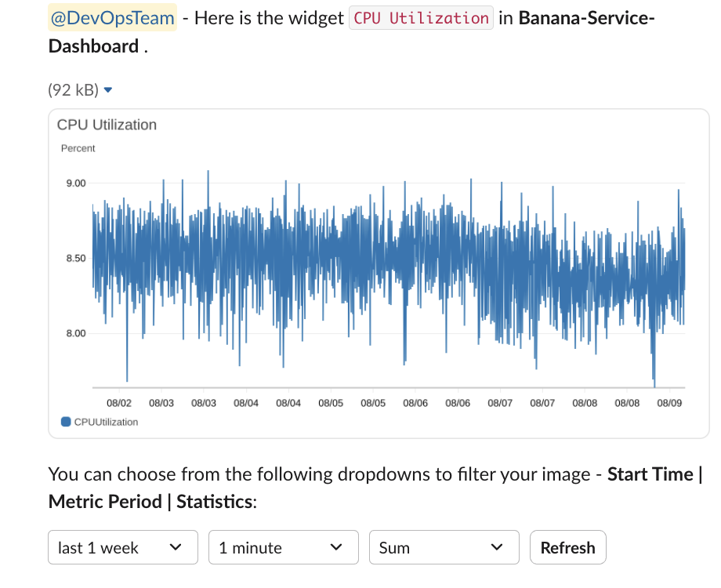The width and height of the screenshot is (721, 588).
Task: Click the CPU Utilization widget title
Action: coord(107,124)
